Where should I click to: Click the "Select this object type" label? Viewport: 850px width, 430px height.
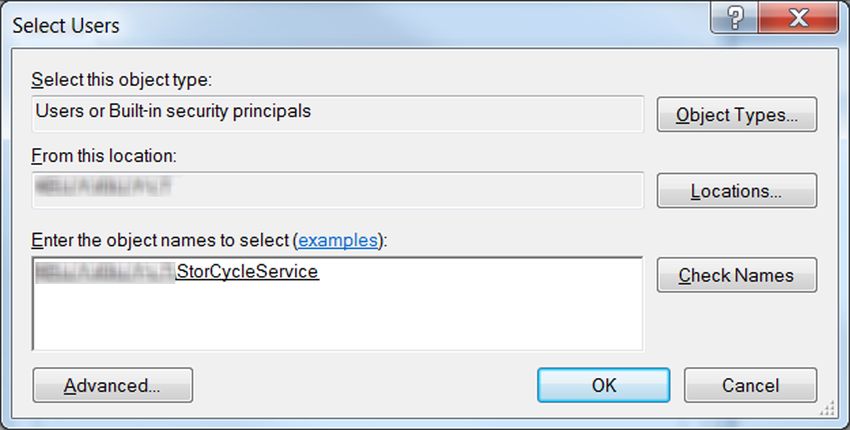pos(121,80)
